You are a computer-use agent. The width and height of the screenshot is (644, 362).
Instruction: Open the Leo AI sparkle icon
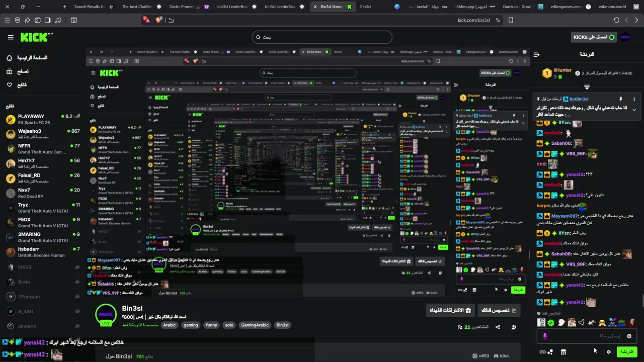pyautogui.click(x=27, y=20)
